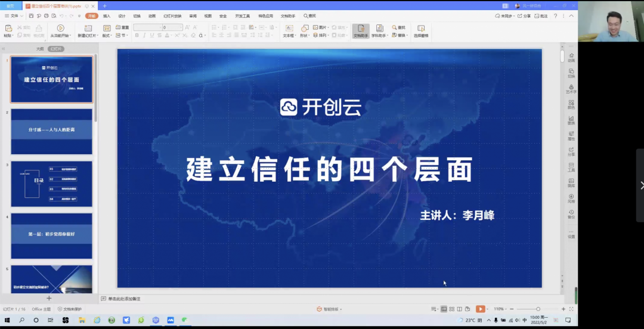Click the Format Painter (格式刷) icon
The height and width of the screenshot is (329, 644).
coord(39,28)
